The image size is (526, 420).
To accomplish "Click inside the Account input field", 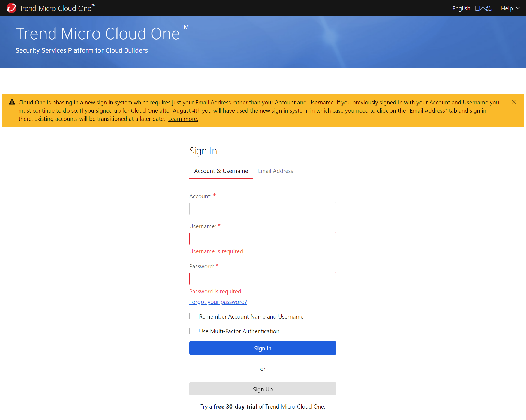I will 262,208.
